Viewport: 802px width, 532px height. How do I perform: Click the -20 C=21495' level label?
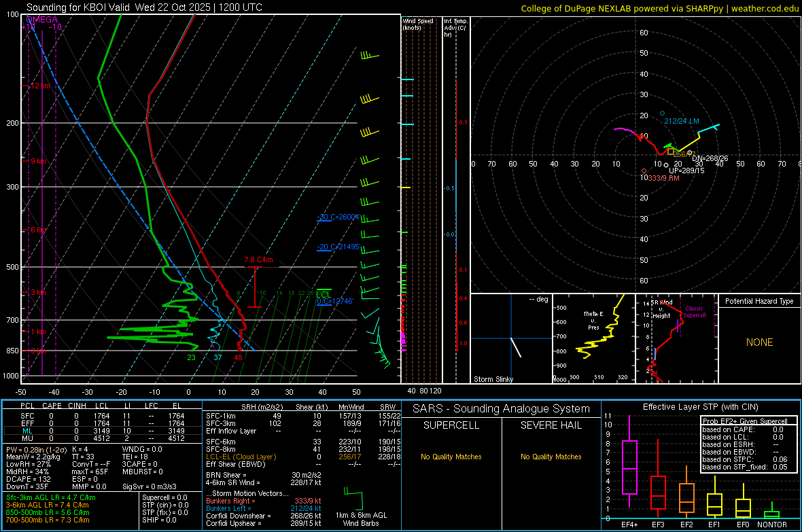338,247
